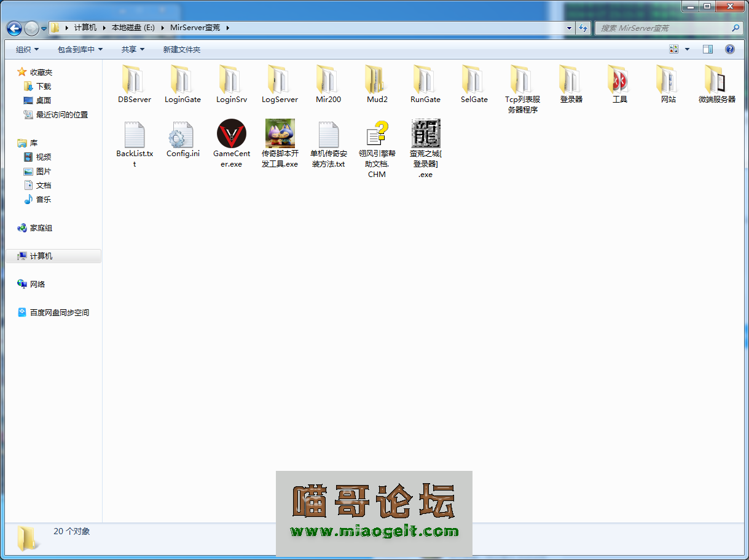Select 百度网盘同步空间 in the navigation pane
749x560 pixels.
click(x=59, y=312)
